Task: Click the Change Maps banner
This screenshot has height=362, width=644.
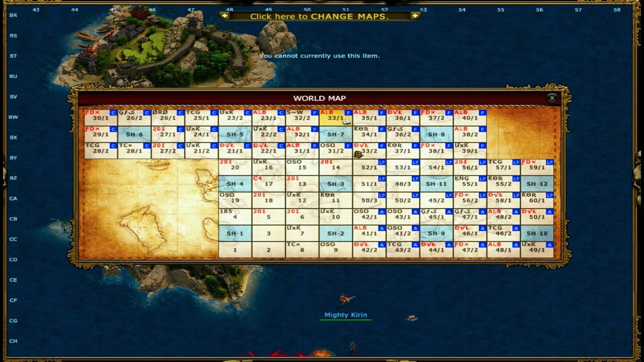Action: [319, 16]
